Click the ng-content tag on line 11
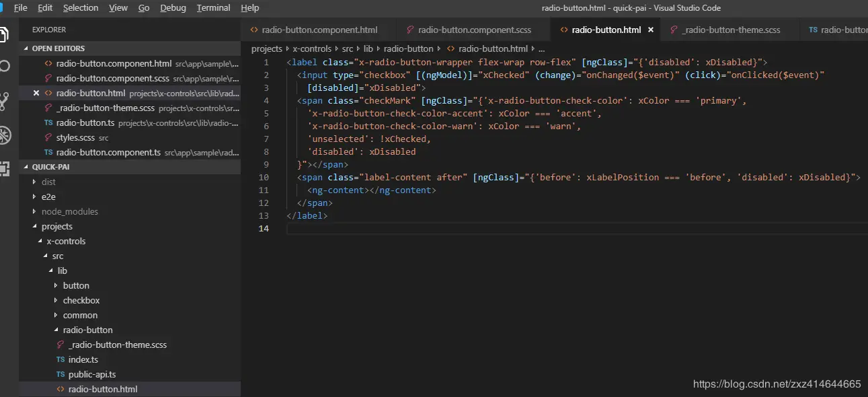868x397 pixels. tap(371, 190)
